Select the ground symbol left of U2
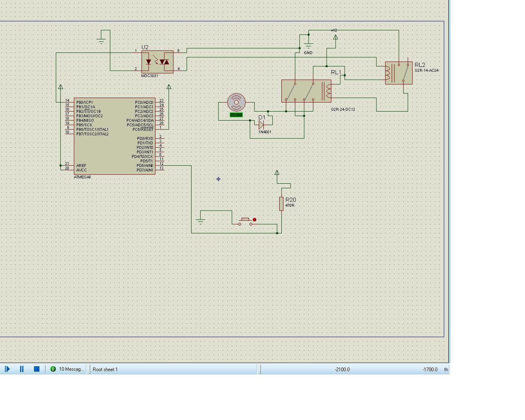525x420 pixels. (101, 41)
